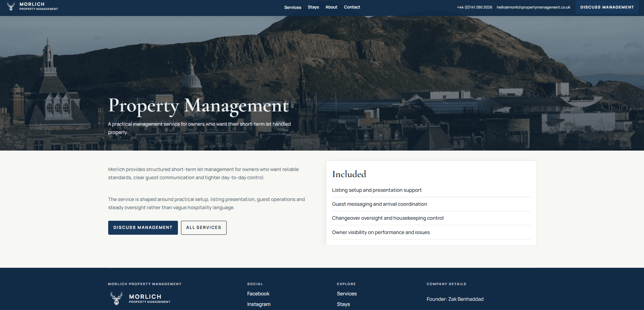Screen dimensions: 644x310
Task: Click DISCUSS MANAGEMENT in the top bar
Action: pos(607,7)
